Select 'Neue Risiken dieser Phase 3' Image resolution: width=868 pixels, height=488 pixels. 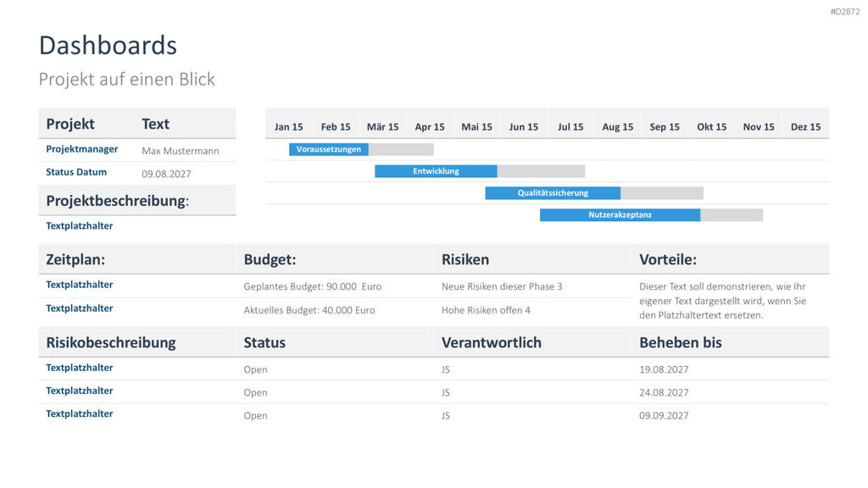[x=502, y=286]
